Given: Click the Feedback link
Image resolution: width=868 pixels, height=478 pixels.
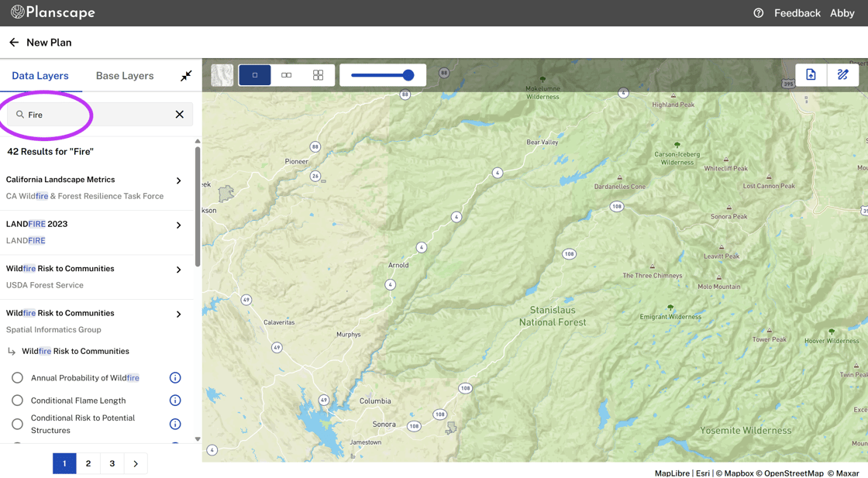Looking at the screenshot, I should 797,13.
